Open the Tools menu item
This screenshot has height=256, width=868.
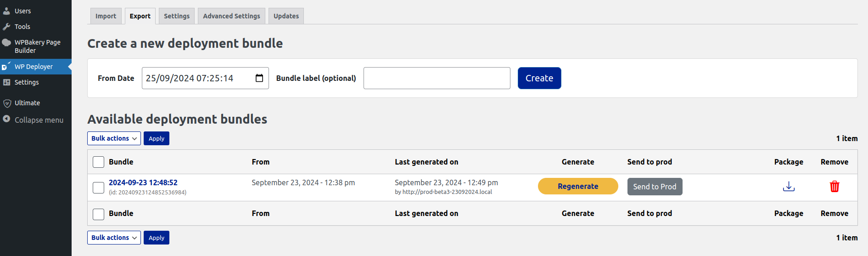36,26
